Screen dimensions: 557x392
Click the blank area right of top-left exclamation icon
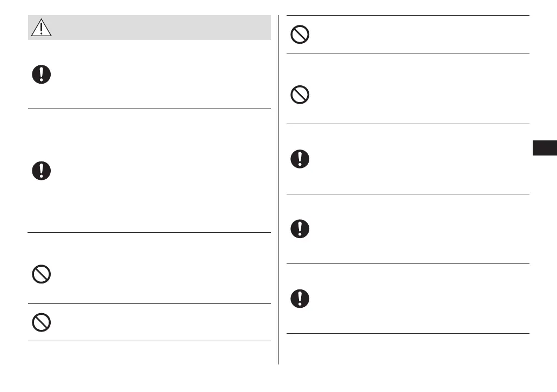pyautogui.click(x=162, y=74)
